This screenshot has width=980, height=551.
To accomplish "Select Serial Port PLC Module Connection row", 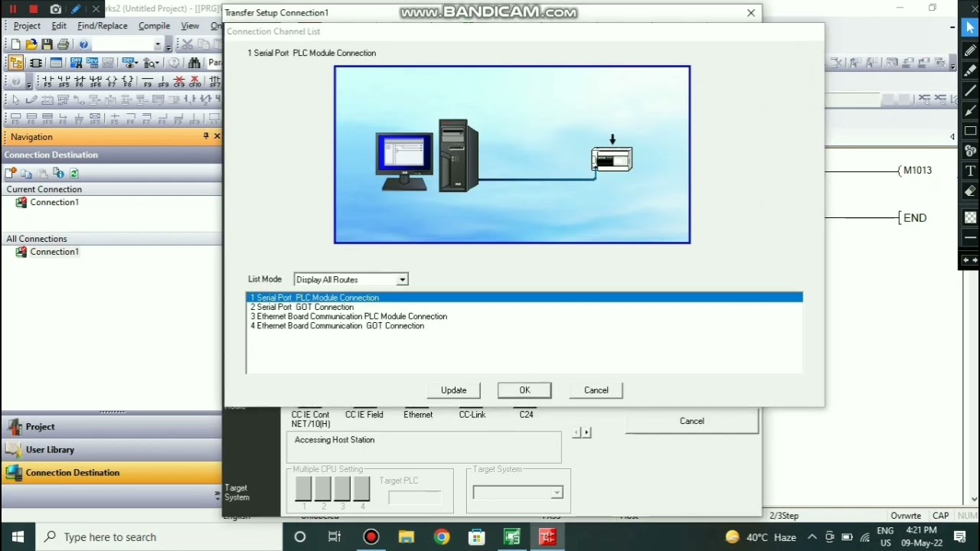I will click(x=524, y=298).
